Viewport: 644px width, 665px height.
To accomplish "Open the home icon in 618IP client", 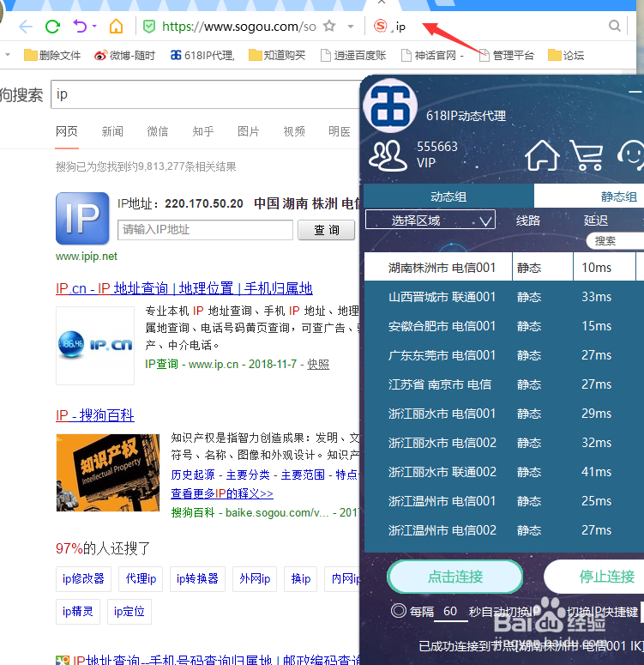I will 542,155.
